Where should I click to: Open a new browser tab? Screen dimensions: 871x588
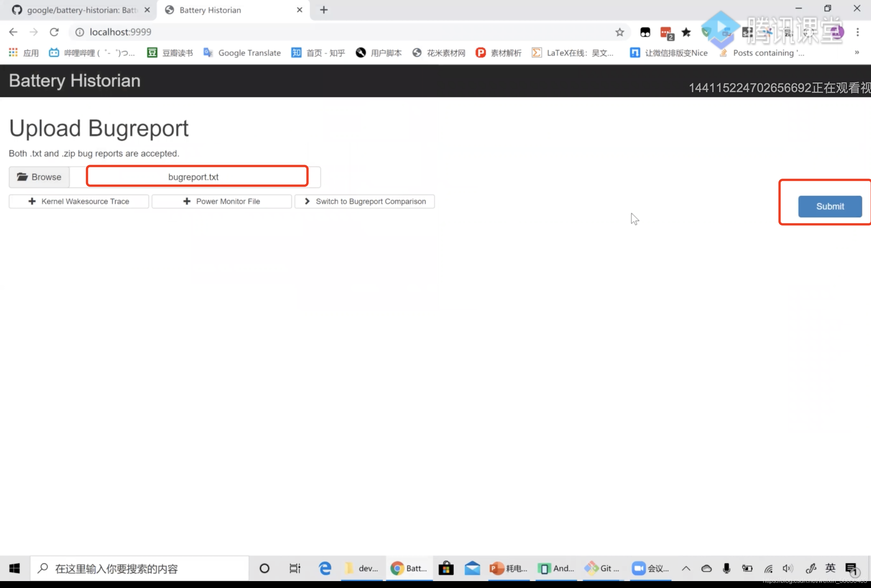pos(323,10)
